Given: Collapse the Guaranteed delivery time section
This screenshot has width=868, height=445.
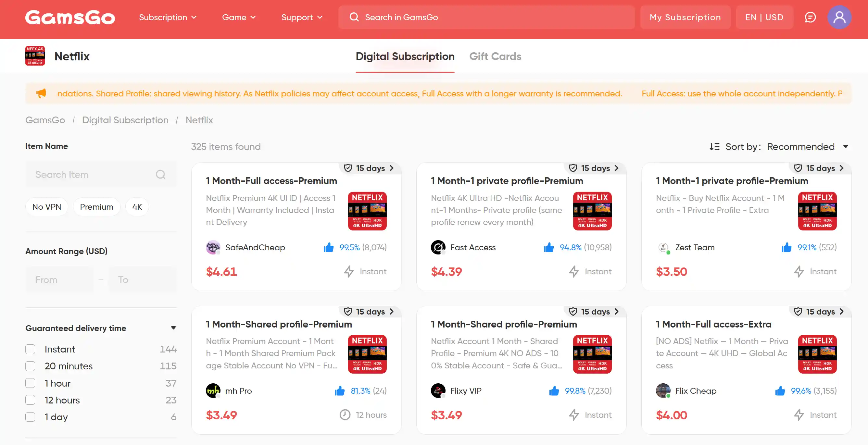Looking at the screenshot, I should click(173, 328).
